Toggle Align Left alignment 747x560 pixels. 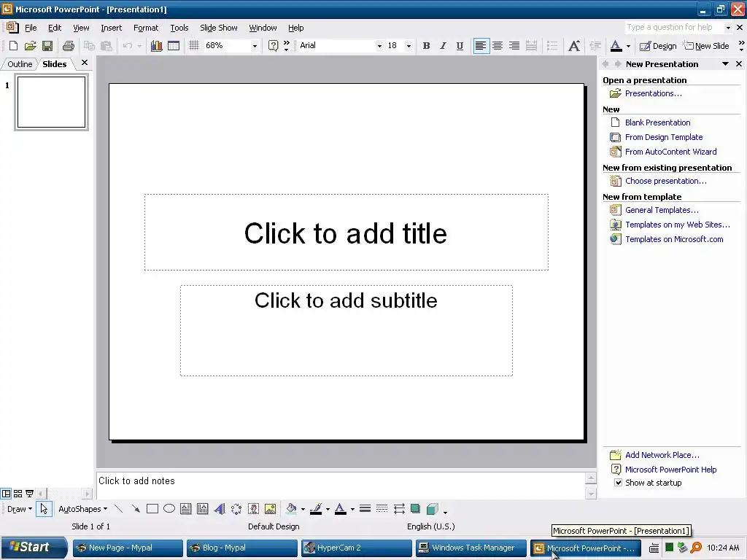481,46
